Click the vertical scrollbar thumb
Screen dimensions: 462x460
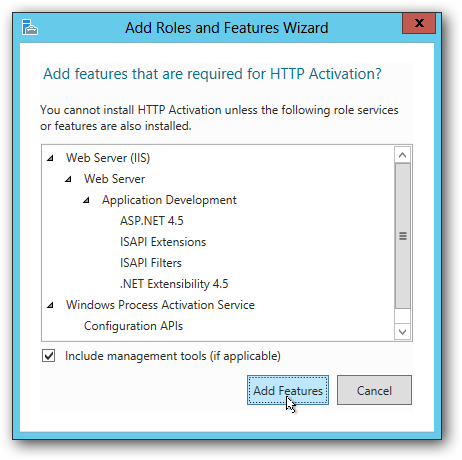click(402, 236)
